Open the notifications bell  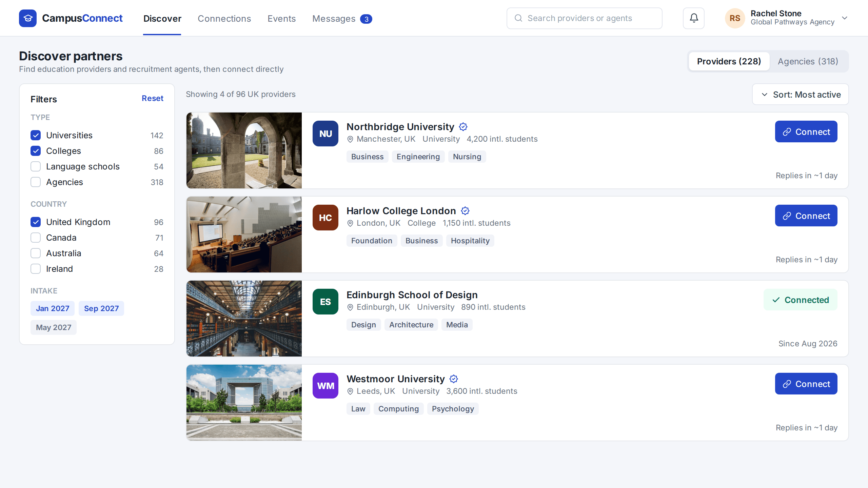pos(694,18)
